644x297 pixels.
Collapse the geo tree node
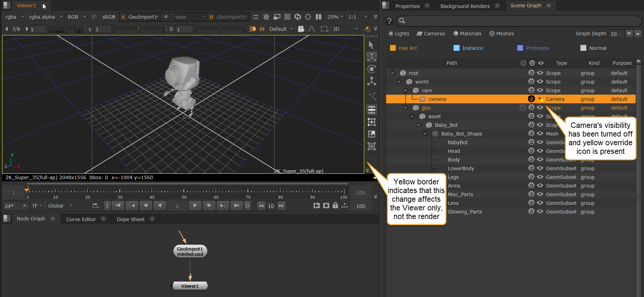[x=405, y=108]
